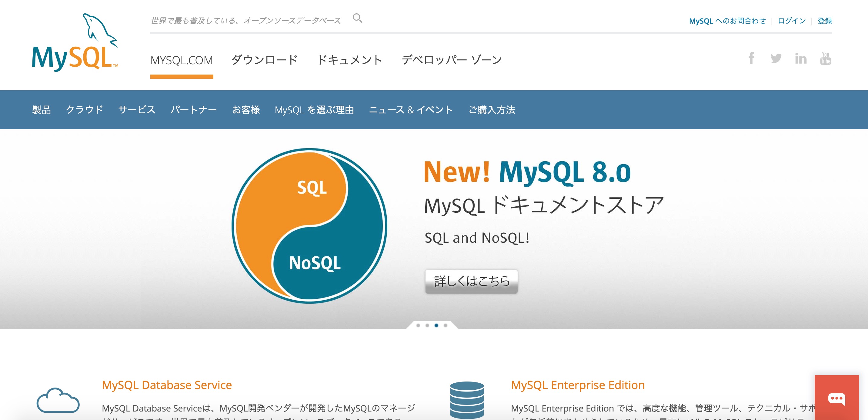Click the MySQL ドキュメントストア banner text
Viewport: 868px width, 420px height.
[x=544, y=205]
